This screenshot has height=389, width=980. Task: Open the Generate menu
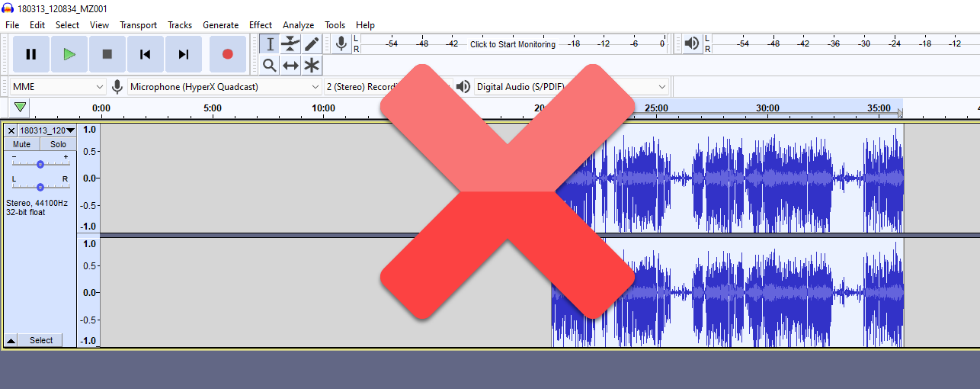click(x=221, y=25)
